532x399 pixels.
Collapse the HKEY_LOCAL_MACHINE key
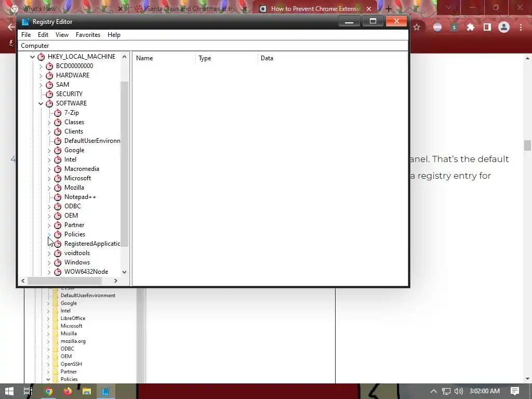pyautogui.click(x=33, y=57)
